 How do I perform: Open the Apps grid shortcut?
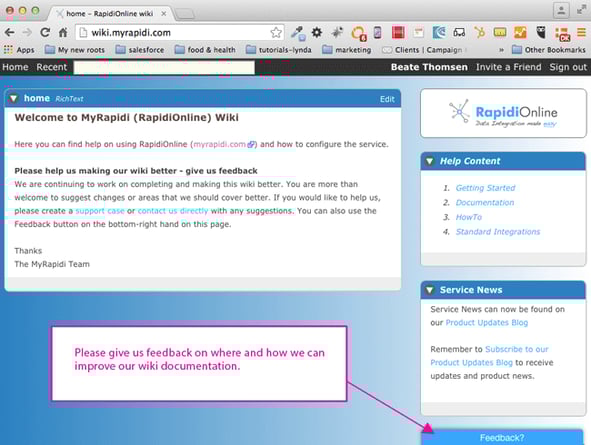point(19,50)
